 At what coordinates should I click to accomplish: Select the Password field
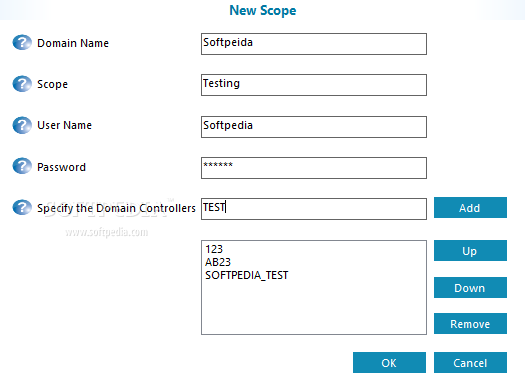click(314, 168)
